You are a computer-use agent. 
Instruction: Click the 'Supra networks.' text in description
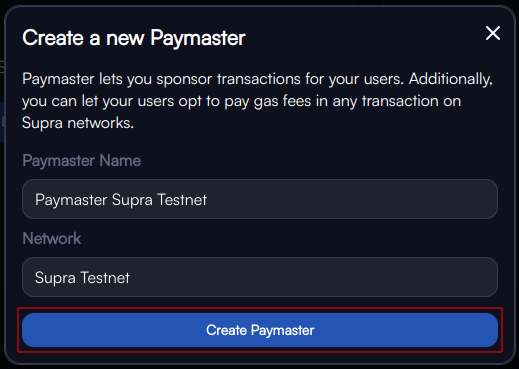78,123
